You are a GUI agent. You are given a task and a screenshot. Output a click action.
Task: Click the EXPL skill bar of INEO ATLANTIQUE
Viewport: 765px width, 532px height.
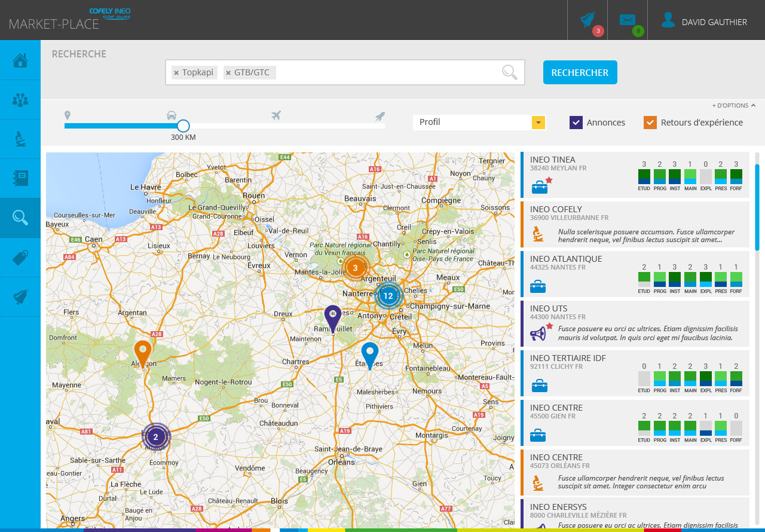pyautogui.click(x=706, y=279)
